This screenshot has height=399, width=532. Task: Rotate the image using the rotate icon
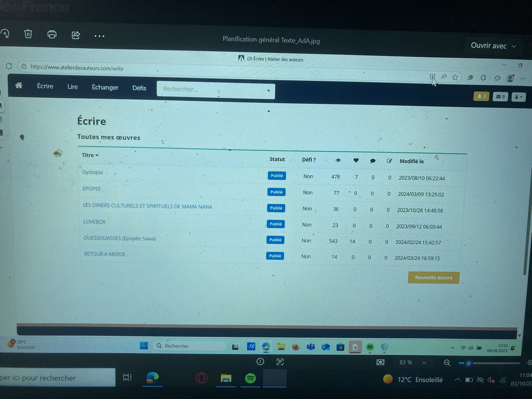[5, 33]
